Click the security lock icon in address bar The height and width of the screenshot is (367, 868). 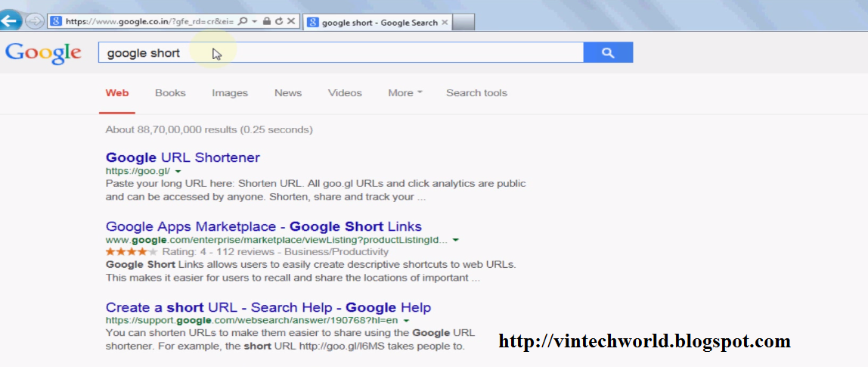(x=266, y=22)
